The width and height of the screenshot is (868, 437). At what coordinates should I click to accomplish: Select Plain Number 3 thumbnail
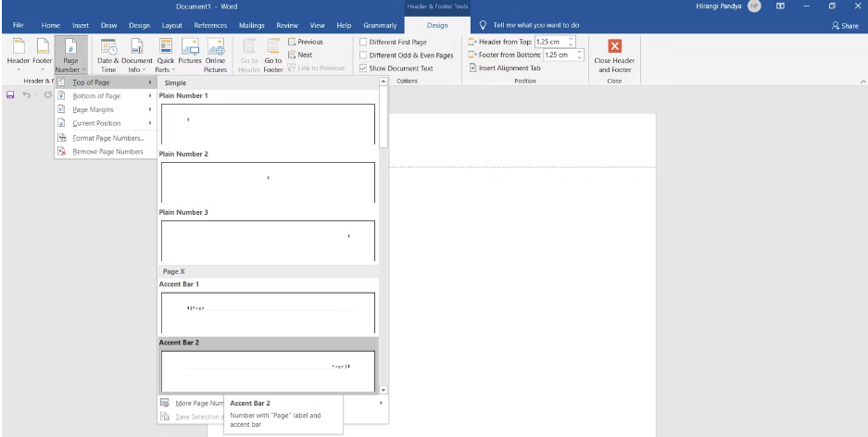tap(268, 241)
